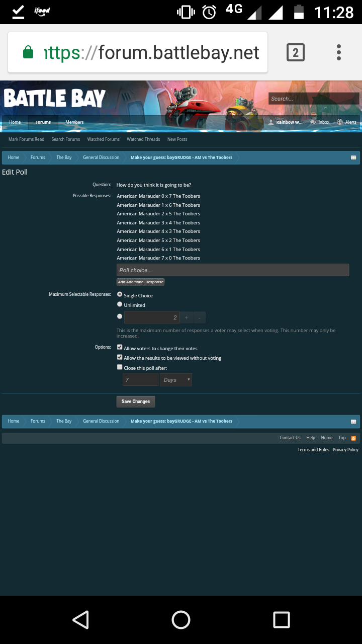
Task: Open the Days unit dropdown
Action: tap(176, 380)
